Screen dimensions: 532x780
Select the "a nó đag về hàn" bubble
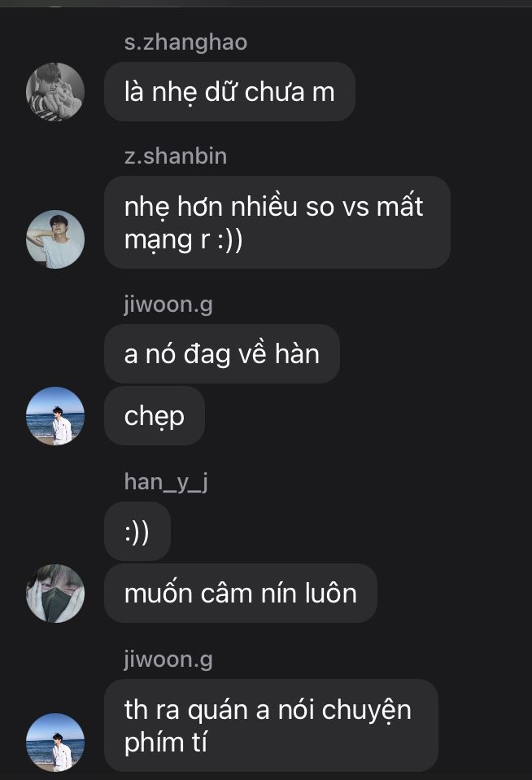pos(222,353)
